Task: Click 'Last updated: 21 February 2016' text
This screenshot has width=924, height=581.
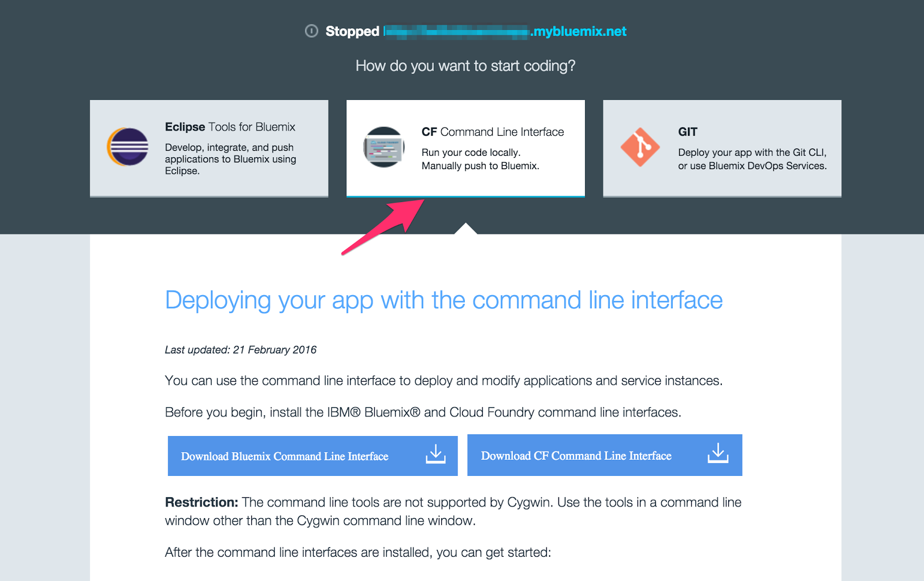Action: (240, 350)
